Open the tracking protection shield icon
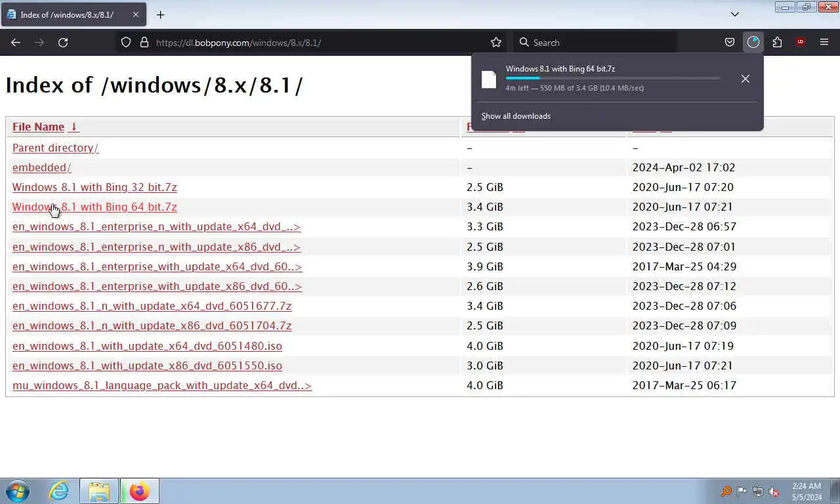This screenshot has height=504, width=840. tap(126, 42)
